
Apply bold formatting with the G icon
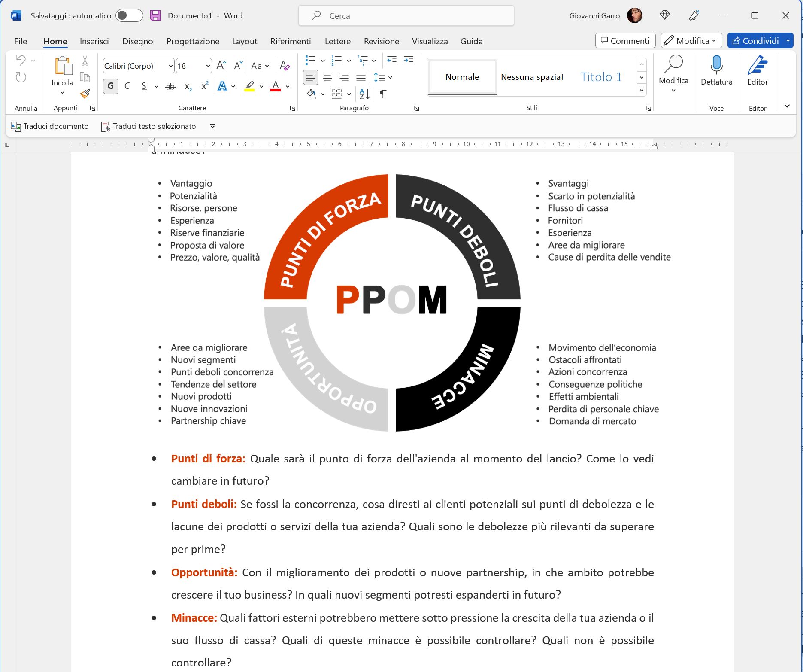(x=110, y=86)
